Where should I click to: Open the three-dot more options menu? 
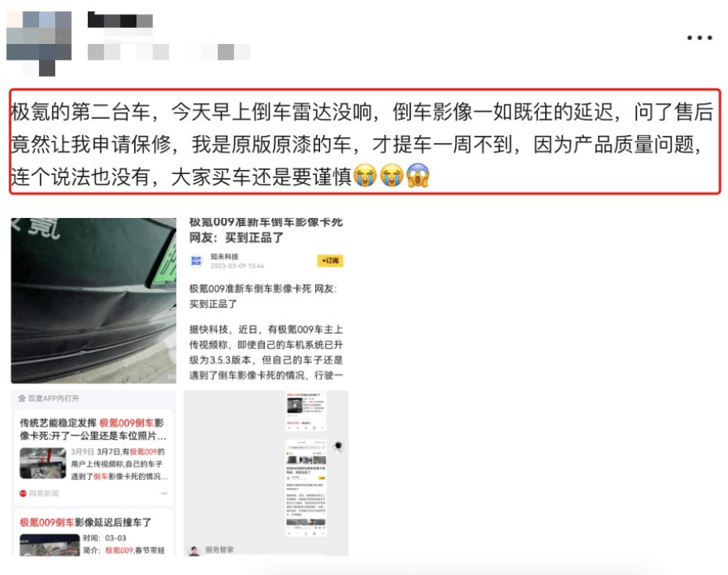click(x=700, y=38)
